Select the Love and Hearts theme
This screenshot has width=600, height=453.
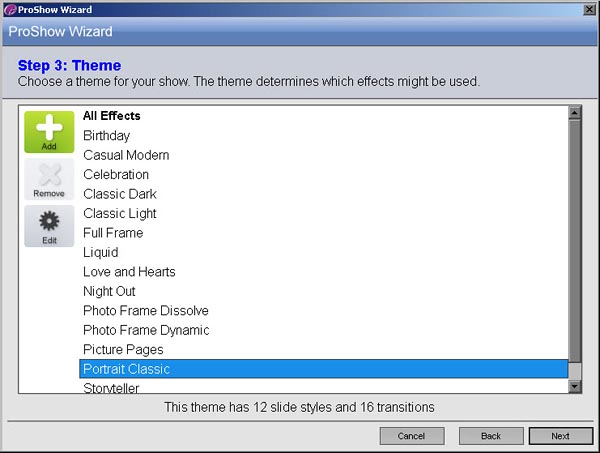[323, 272]
